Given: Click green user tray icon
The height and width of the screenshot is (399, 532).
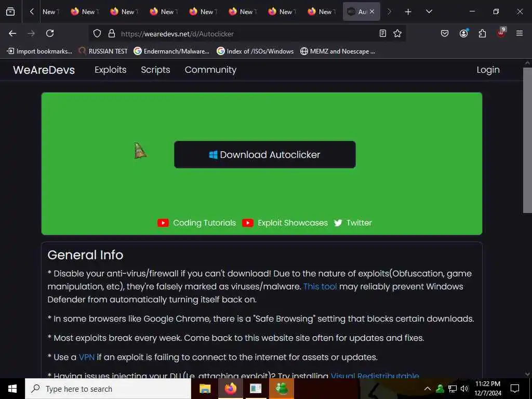Looking at the screenshot, I should [440, 389].
